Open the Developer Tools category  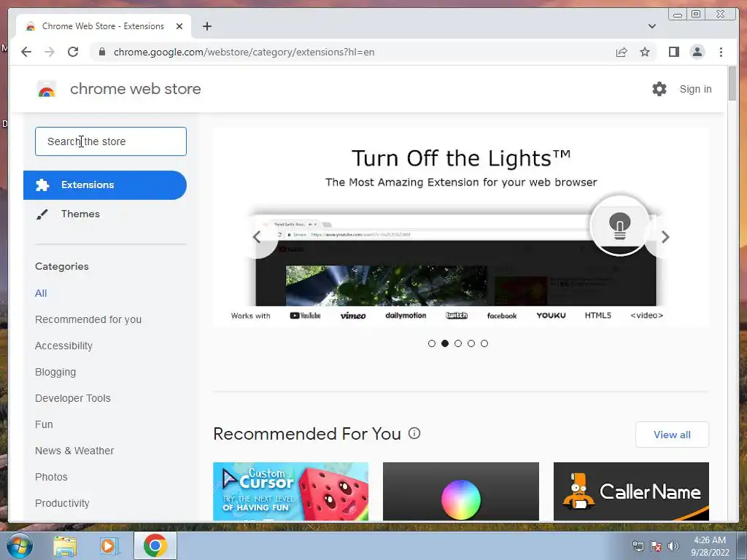[72, 398]
